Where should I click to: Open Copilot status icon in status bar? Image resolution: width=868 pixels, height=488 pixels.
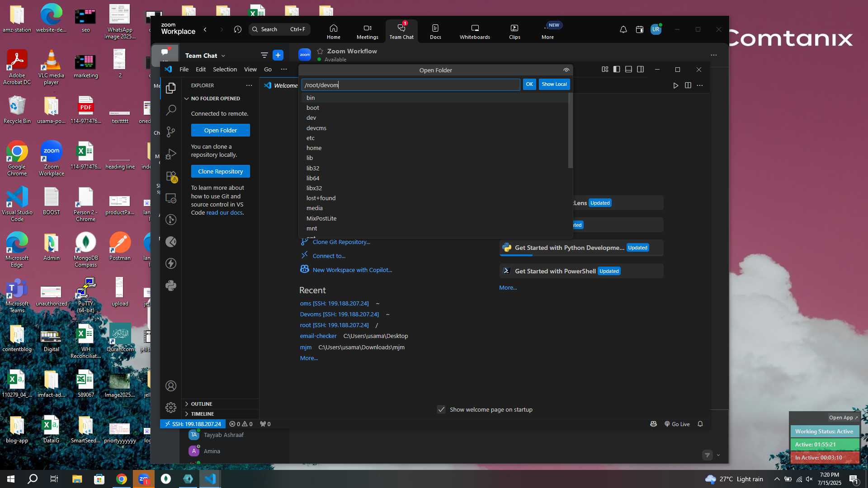click(654, 424)
